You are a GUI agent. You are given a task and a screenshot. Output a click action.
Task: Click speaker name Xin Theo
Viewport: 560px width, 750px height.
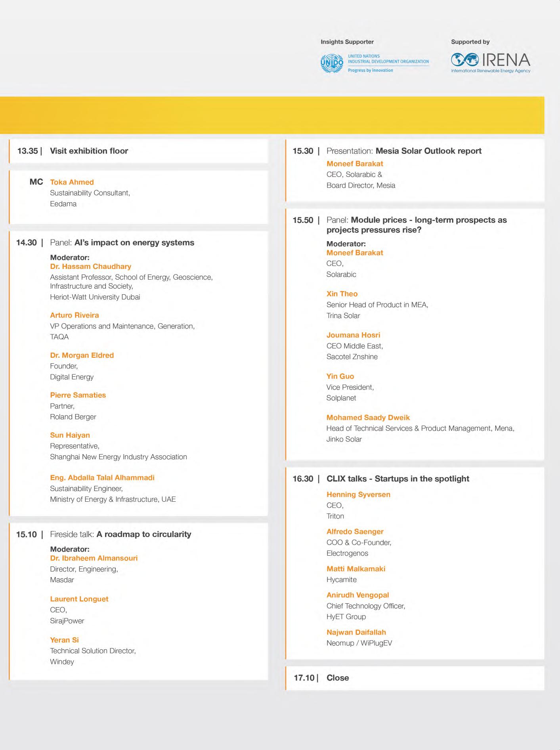(x=342, y=294)
